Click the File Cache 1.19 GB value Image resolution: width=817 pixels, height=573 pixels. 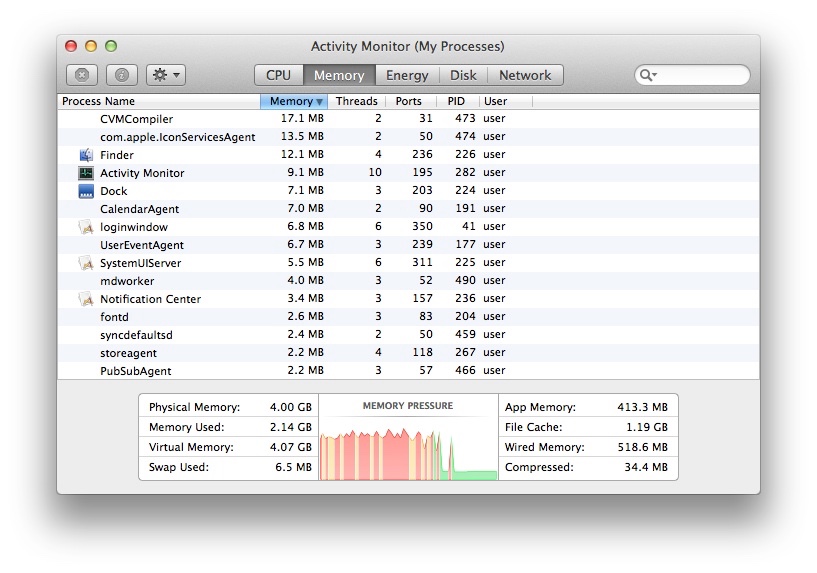point(647,427)
